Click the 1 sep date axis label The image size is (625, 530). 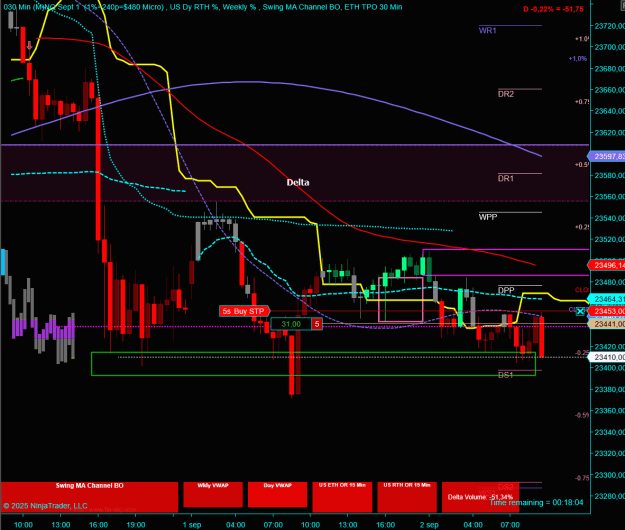click(192, 525)
